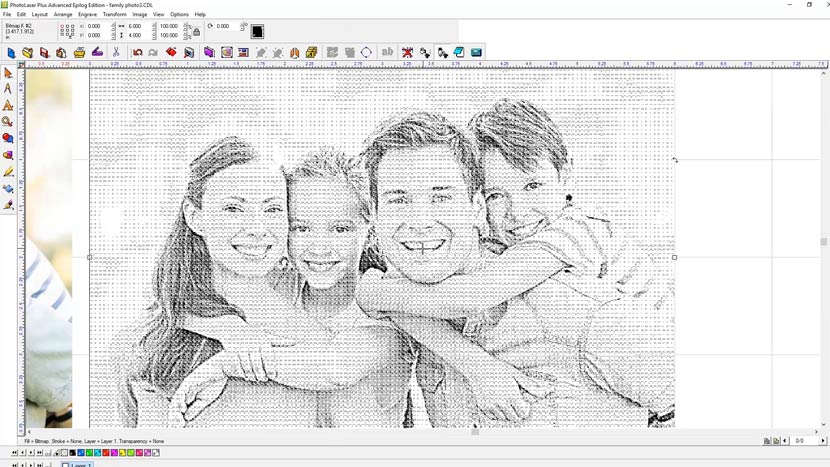
Task: Click the width value field
Action: (135, 26)
